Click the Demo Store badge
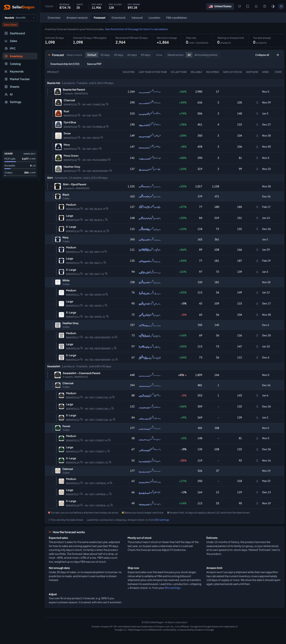The width and height of the screenshot is (286, 644). 10,25
